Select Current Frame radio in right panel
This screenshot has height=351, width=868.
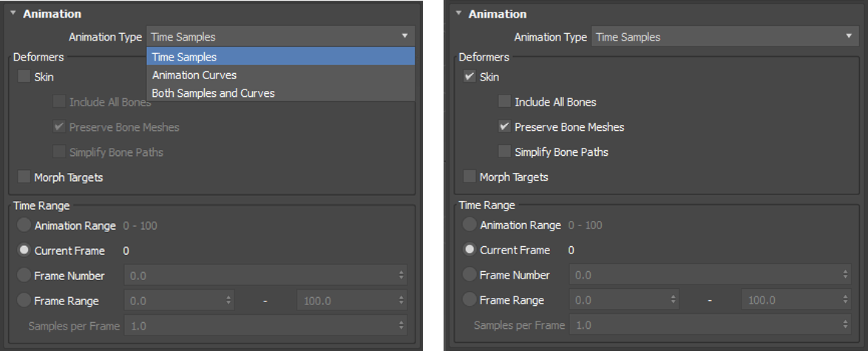[x=469, y=250]
